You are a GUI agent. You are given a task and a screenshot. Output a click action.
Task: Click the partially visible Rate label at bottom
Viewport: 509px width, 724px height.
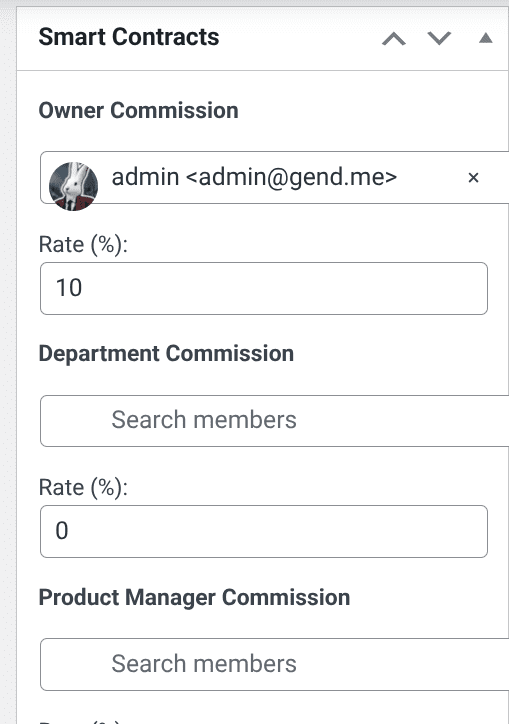pyautogui.click(x=81, y=721)
